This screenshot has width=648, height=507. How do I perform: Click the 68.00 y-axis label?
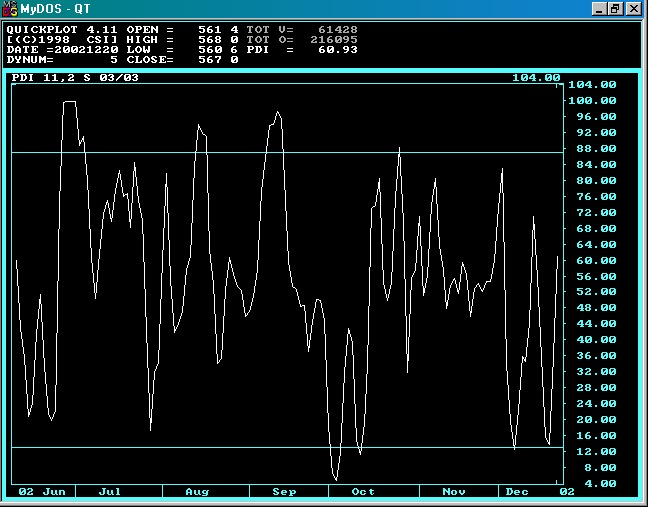(x=596, y=229)
